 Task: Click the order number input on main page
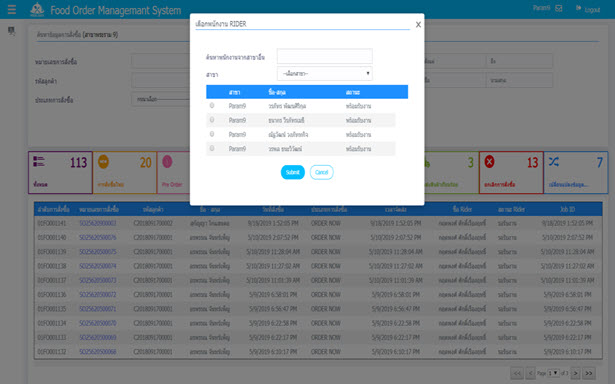coord(161,61)
